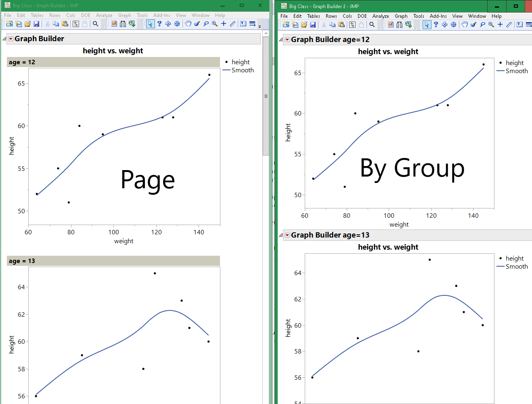
Task: Click the annotate text box tool
Action: [243, 23]
